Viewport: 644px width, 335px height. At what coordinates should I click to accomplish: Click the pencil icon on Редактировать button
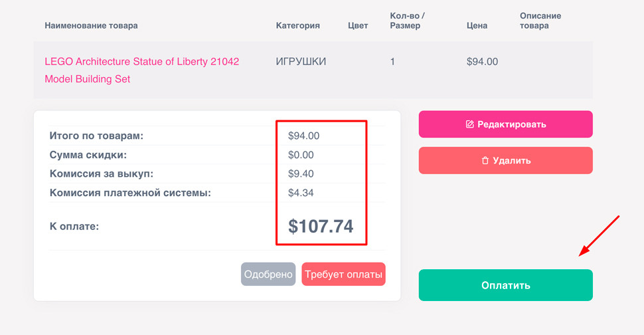click(470, 124)
